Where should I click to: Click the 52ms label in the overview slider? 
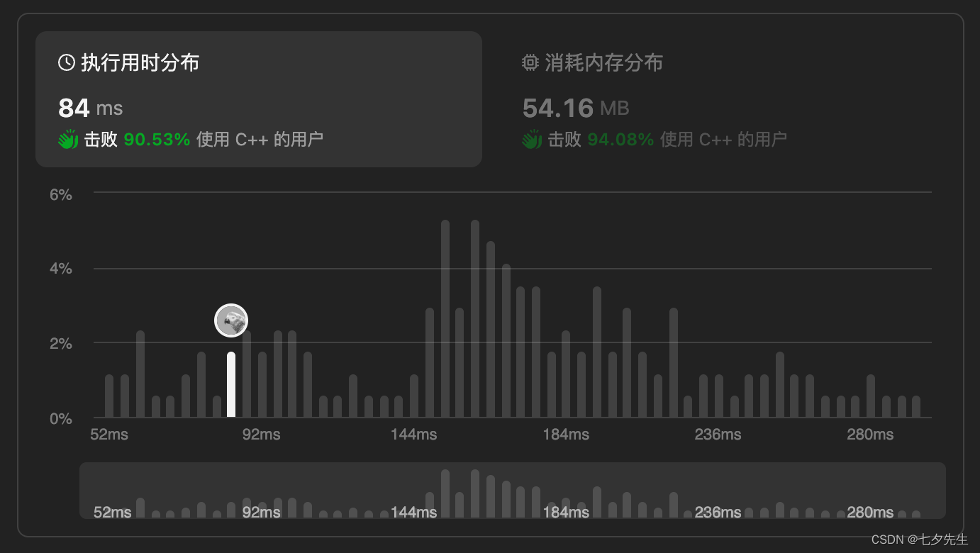(x=112, y=512)
